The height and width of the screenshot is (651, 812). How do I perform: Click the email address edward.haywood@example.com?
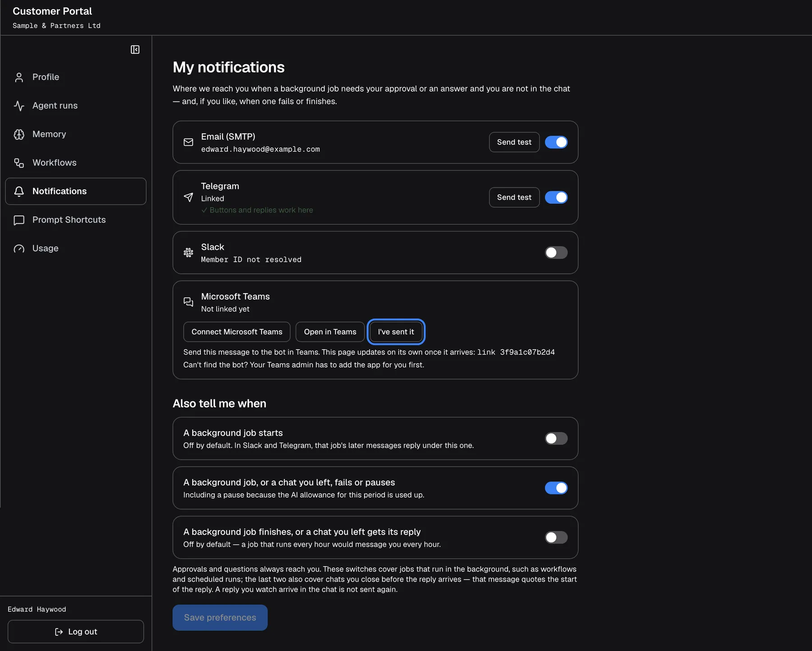pyautogui.click(x=261, y=149)
